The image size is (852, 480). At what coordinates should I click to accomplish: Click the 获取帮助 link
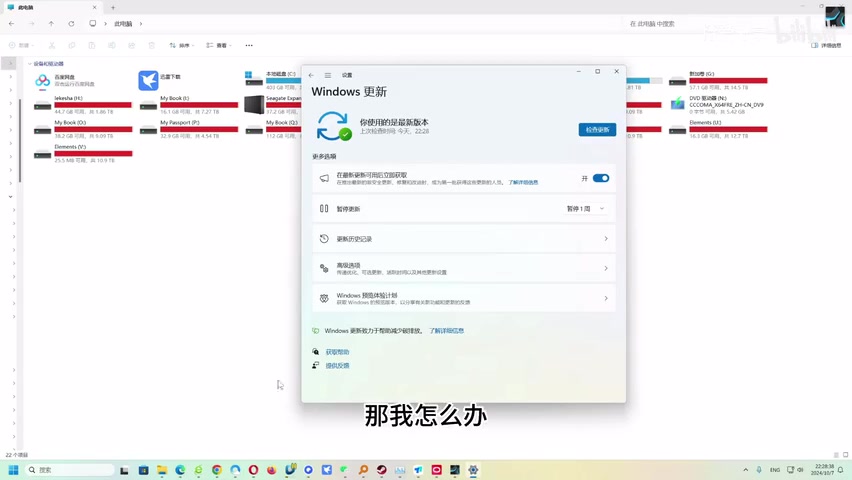coord(337,352)
